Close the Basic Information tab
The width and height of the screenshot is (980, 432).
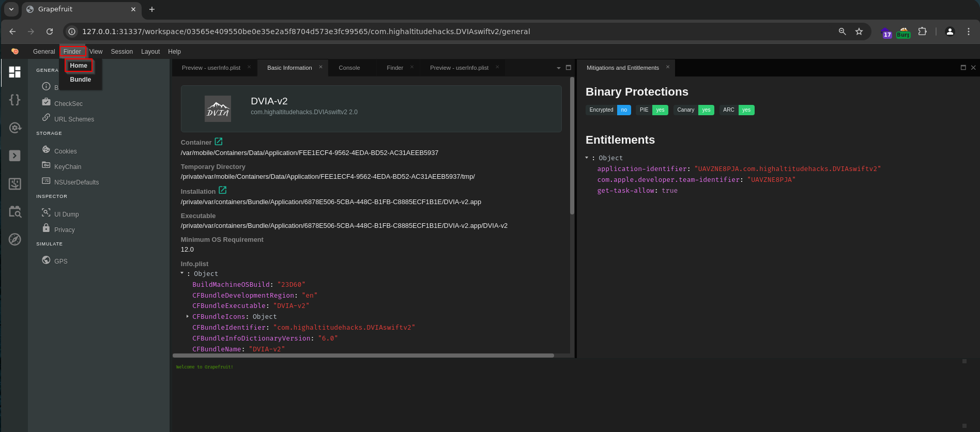pos(320,67)
